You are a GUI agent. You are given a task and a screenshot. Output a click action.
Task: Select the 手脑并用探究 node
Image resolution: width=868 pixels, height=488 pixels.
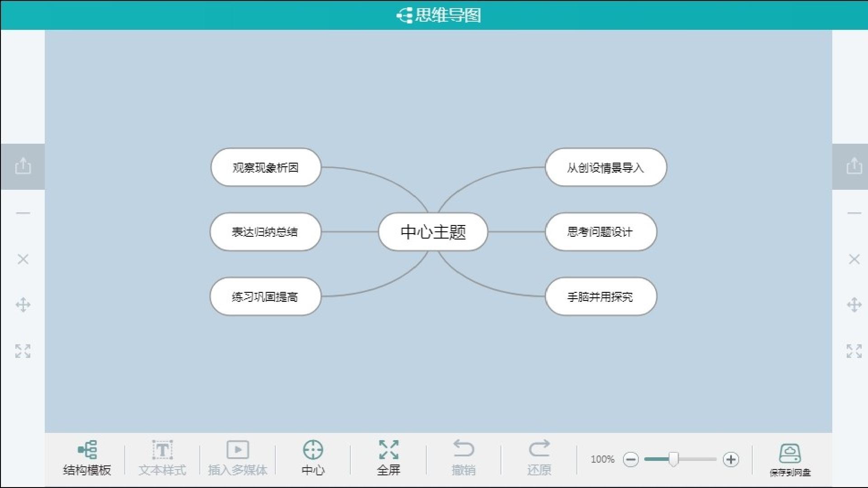click(x=601, y=296)
